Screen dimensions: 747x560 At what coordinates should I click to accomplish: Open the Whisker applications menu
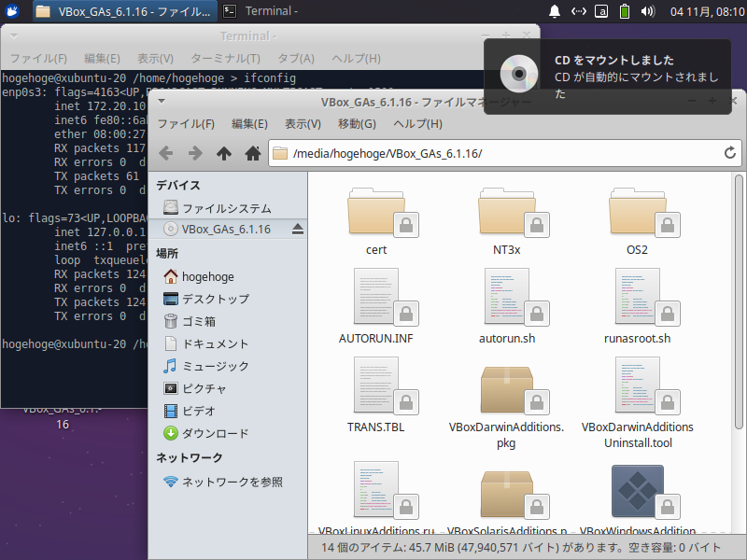coord(12,11)
